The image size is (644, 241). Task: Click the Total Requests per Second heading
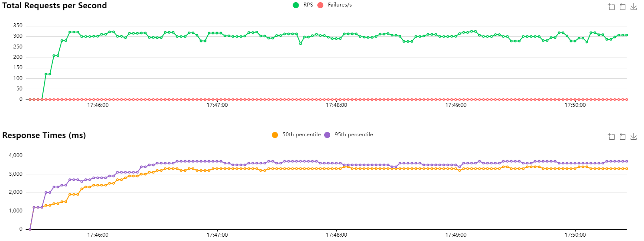point(55,6)
